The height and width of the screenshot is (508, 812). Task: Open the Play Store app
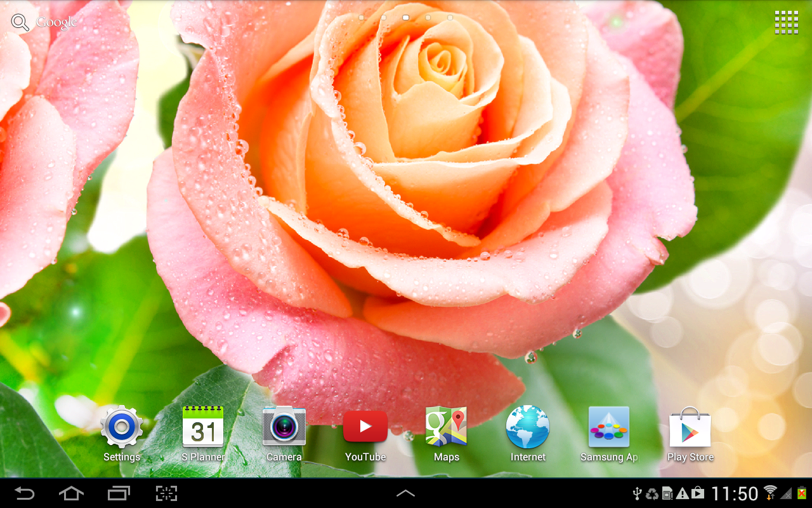coord(690,433)
